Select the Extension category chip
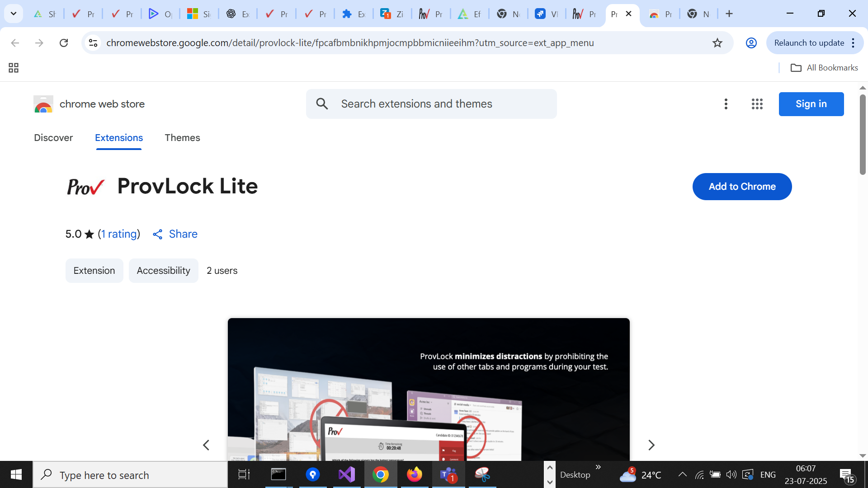Viewport: 868px width, 488px height. (x=94, y=271)
